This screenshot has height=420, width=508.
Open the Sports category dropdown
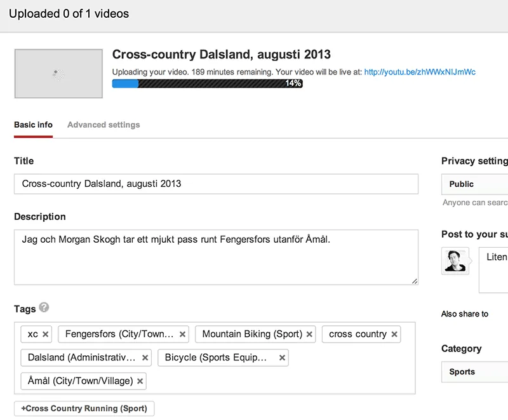point(474,372)
